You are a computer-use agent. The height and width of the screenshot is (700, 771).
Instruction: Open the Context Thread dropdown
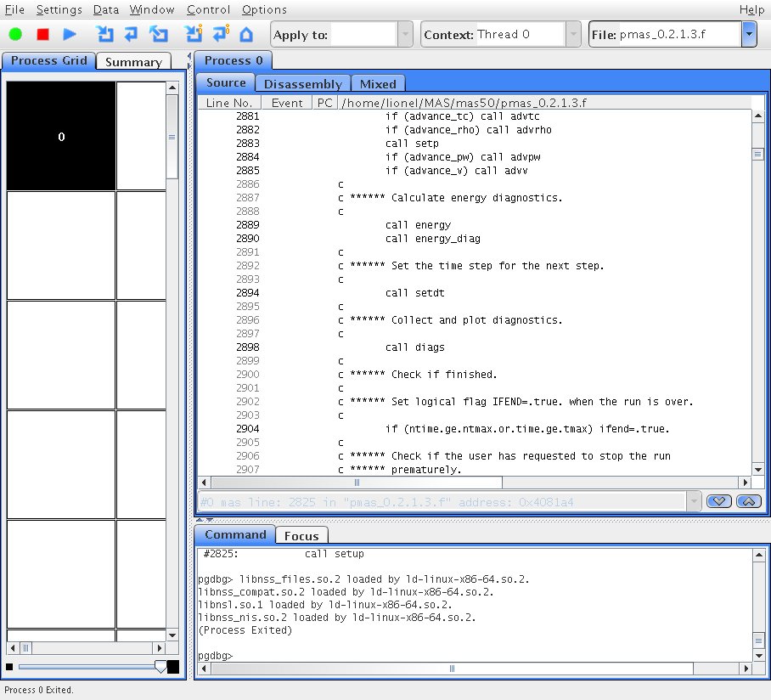pos(574,35)
